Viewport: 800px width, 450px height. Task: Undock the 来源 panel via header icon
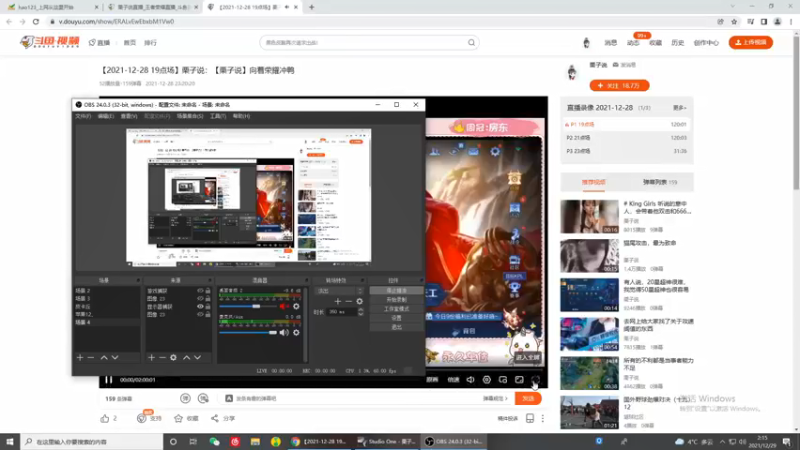pos(209,281)
